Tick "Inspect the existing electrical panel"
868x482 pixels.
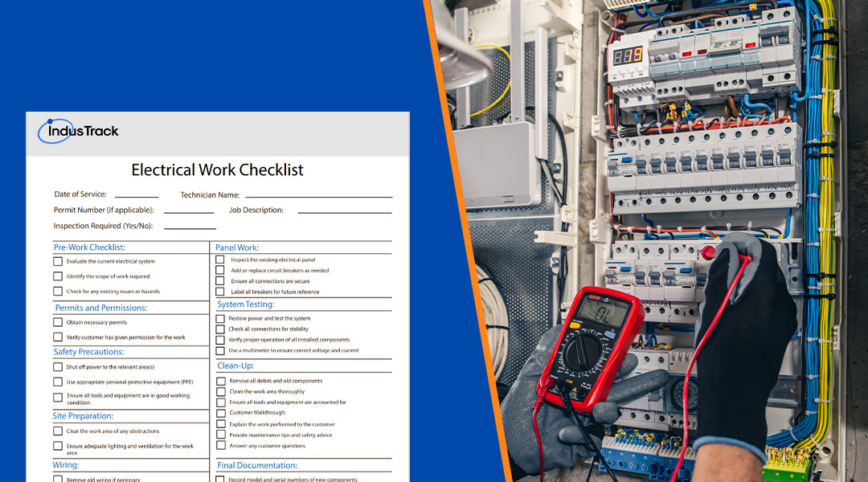tap(220, 259)
